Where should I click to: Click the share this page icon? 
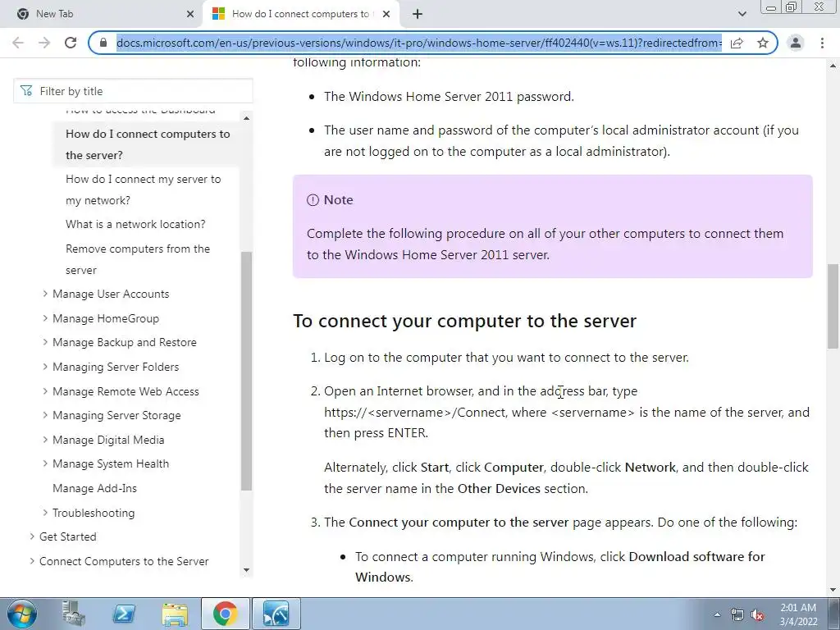tap(737, 43)
